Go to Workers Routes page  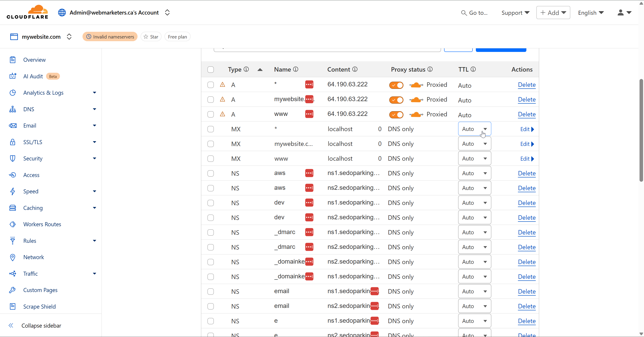(x=42, y=224)
